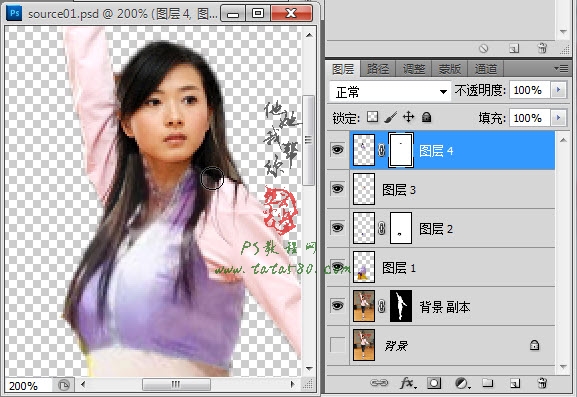The width and height of the screenshot is (577, 397).
Task: Click the upper panel's disabled circle icon
Action: pyautogui.click(x=484, y=48)
